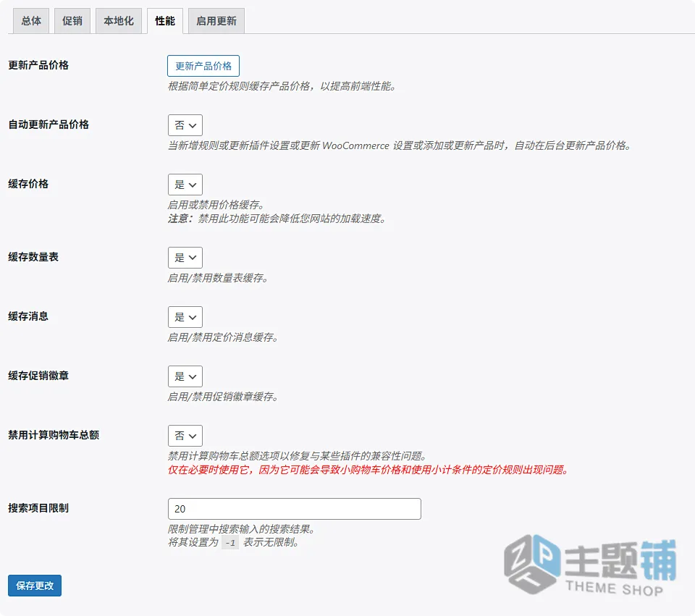Save settings with 保存更改 button
The image size is (695, 616).
(35, 586)
